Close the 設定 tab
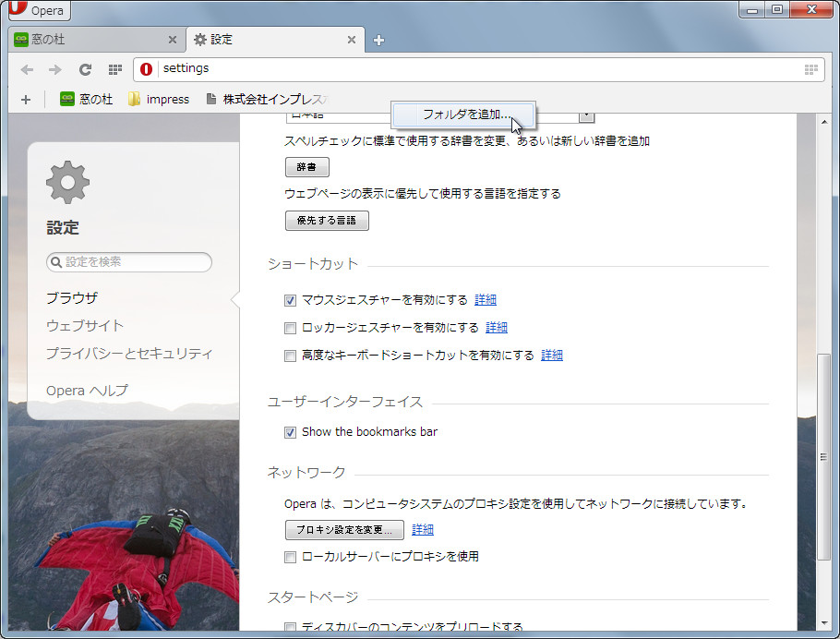Screen dimensions: 840x639 point(352,40)
